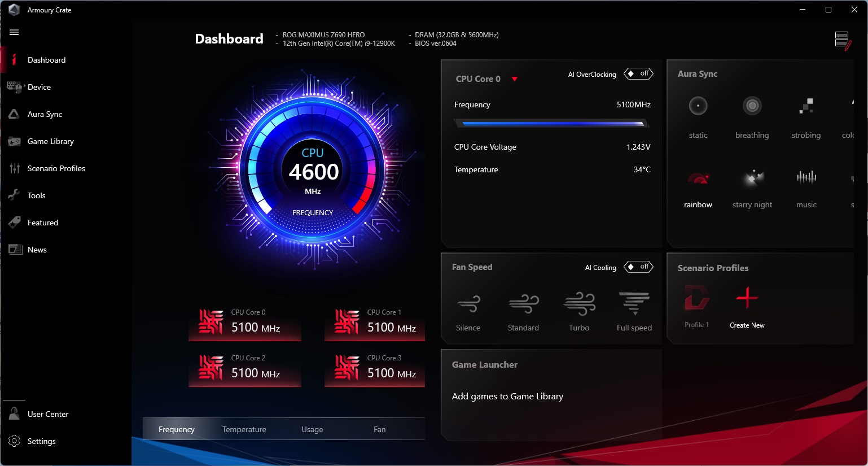Select the rainbow Aura lighting effect
This screenshot has width=868, height=466.
click(x=698, y=178)
